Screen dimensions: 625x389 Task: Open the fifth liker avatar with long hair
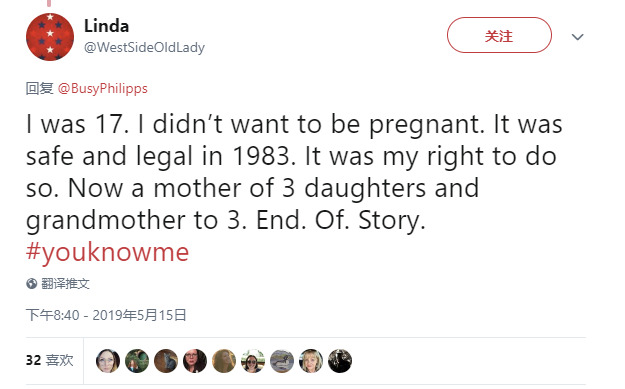point(224,361)
